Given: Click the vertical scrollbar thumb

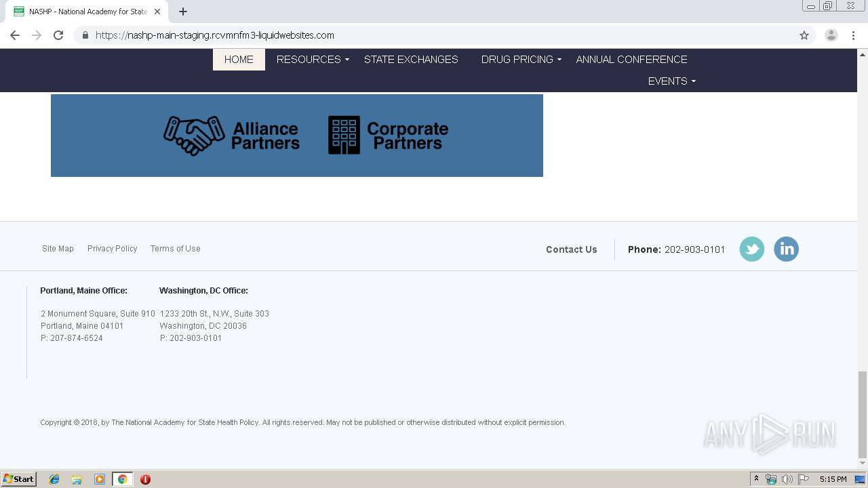Looking at the screenshot, I should coord(863,414).
